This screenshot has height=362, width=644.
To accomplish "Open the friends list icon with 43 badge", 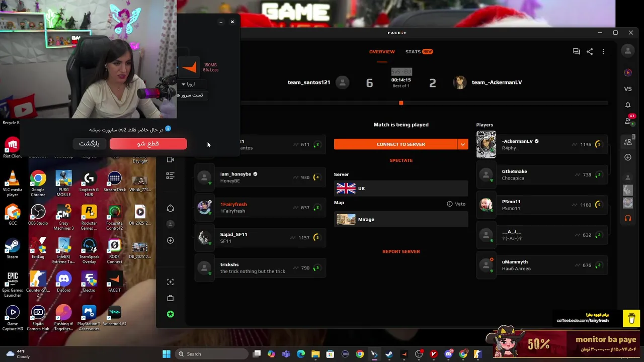I will [628, 121].
